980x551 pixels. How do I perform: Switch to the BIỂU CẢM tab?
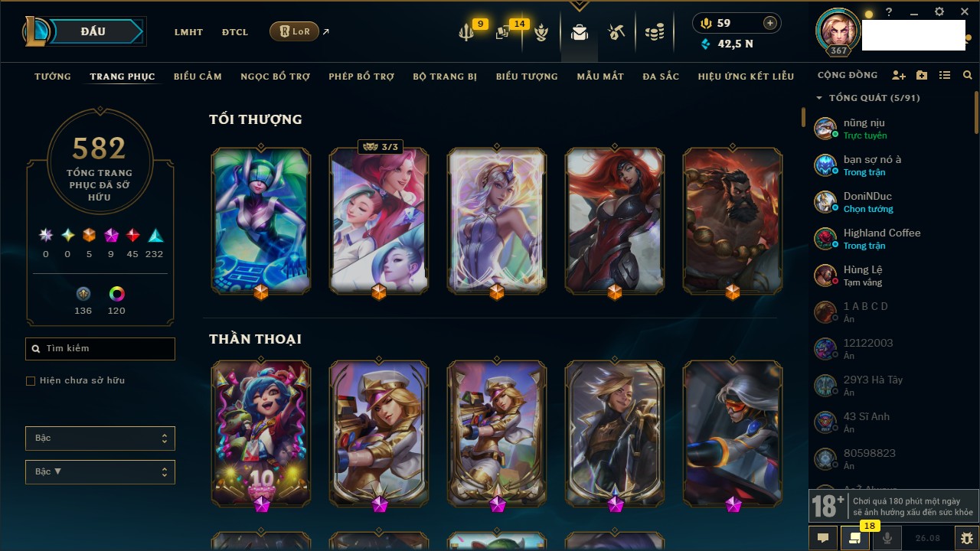point(198,77)
